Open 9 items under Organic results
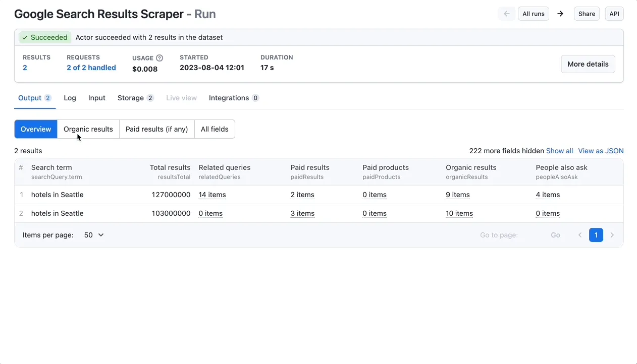Viewport: 637px width, 364px height. pos(458,195)
